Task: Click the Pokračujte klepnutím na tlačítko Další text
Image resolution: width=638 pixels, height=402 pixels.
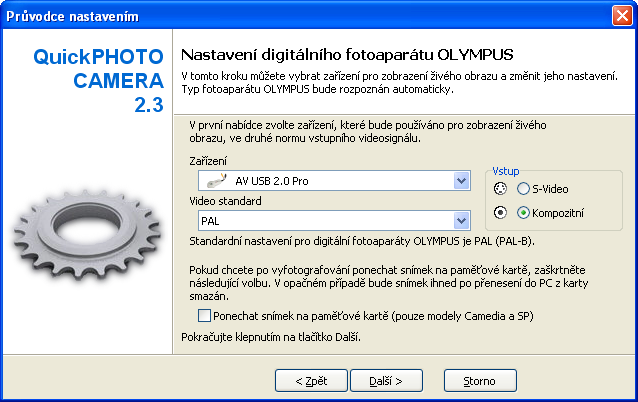Action: pos(271,337)
